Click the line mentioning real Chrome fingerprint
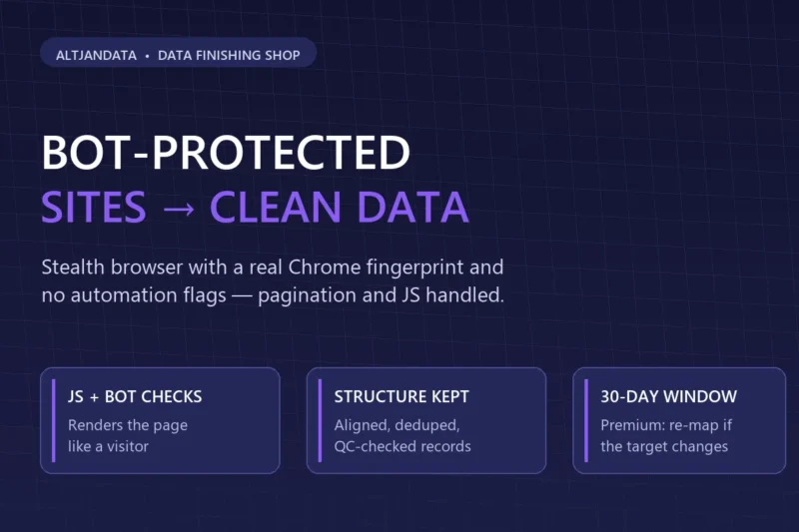The width and height of the screenshot is (799, 532). (273, 267)
